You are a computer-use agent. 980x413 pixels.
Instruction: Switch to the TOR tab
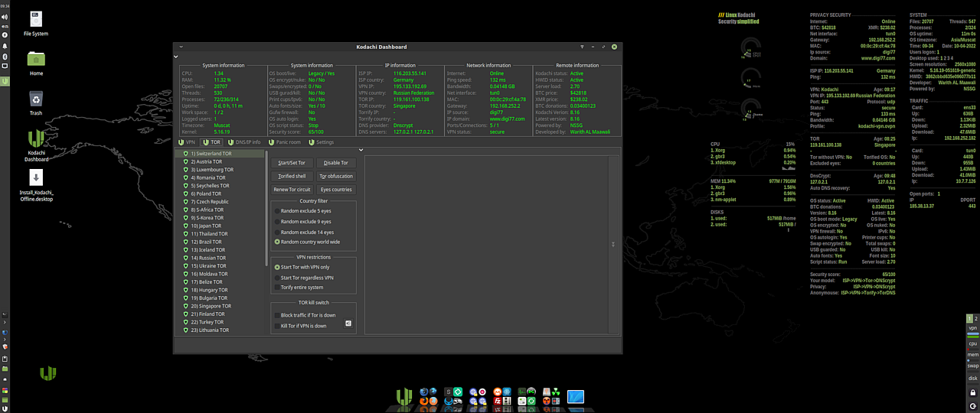(x=211, y=142)
